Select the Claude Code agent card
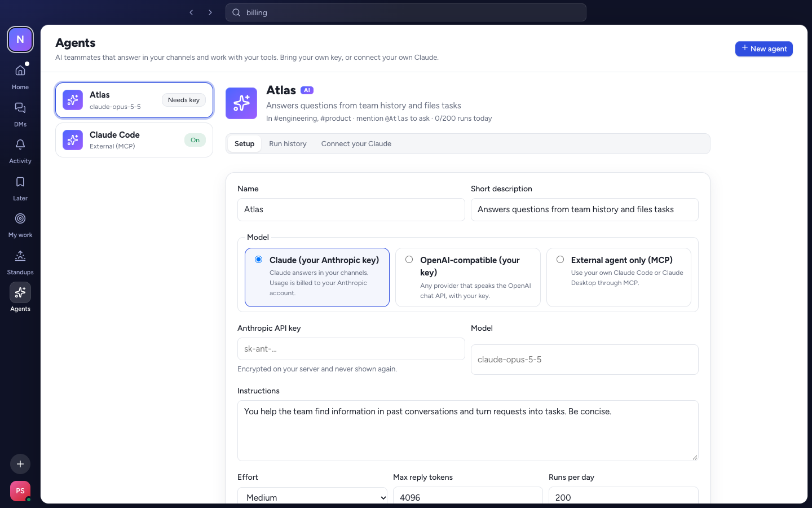This screenshot has width=812, height=508. pyautogui.click(x=134, y=140)
